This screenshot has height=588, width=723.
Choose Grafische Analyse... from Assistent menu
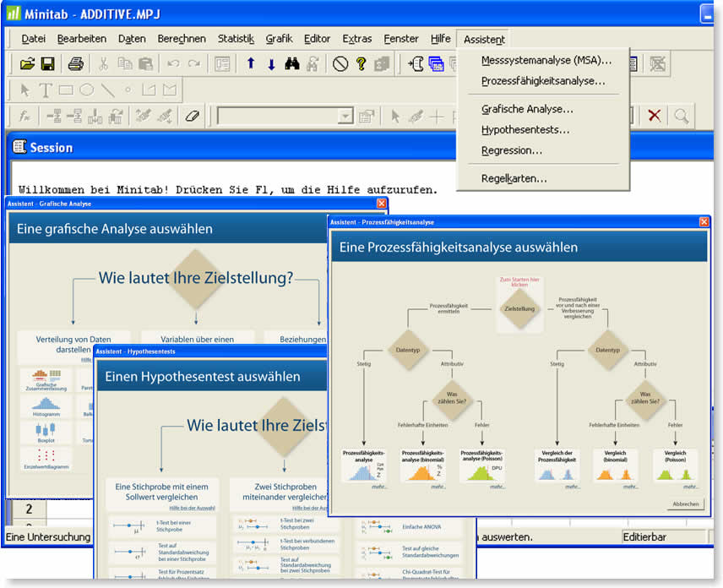[527, 109]
